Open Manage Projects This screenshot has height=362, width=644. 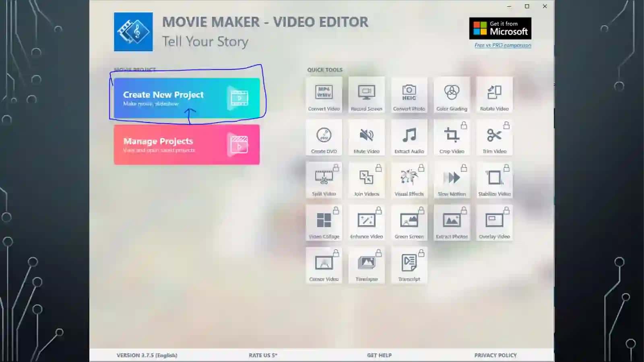tap(187, 145)
